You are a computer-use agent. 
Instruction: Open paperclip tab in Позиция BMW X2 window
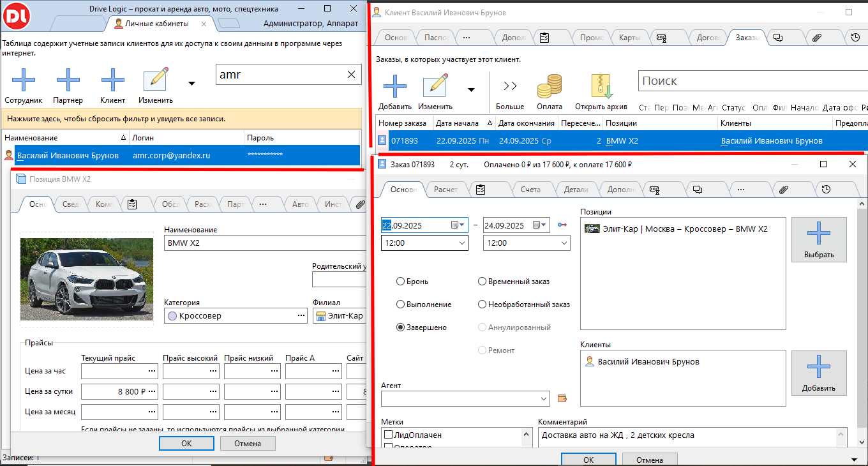pyautogui.click(x=360, y=204)
